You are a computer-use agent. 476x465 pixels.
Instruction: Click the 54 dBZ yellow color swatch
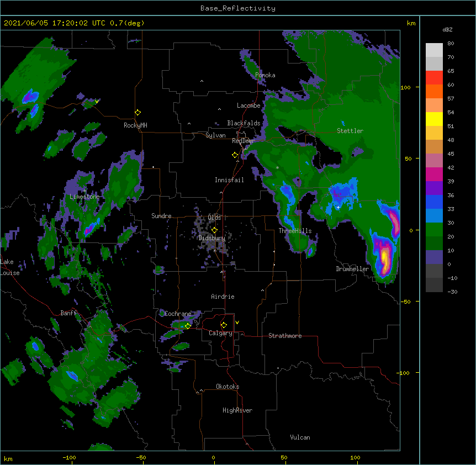pos(434,119)
